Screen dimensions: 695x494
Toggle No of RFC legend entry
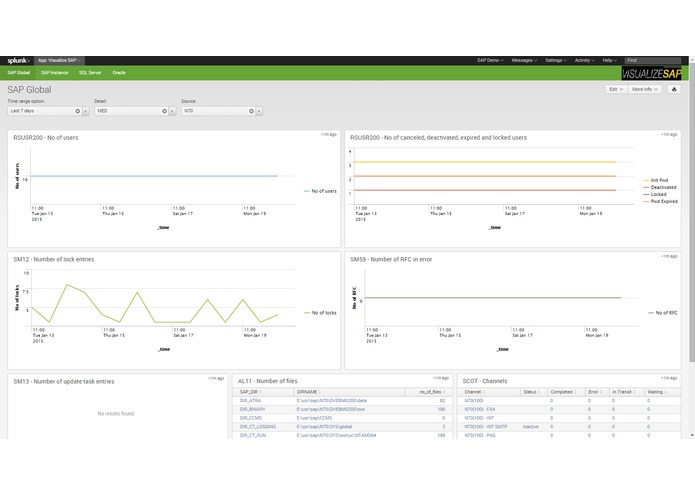(663, 313)
